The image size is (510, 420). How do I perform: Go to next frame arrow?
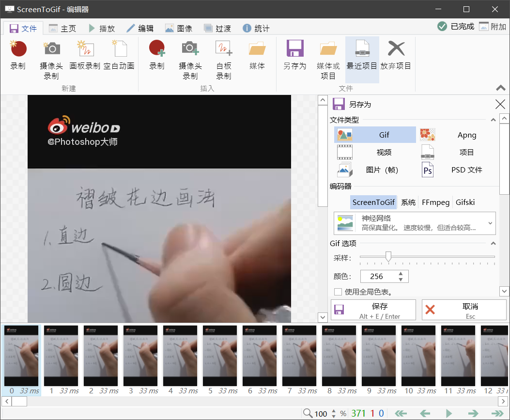point(473,414)
